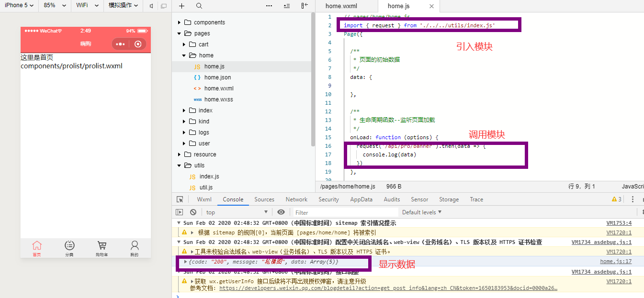644x298 pixels.
Task: Expand the resource folder
Action: [179, 155]
